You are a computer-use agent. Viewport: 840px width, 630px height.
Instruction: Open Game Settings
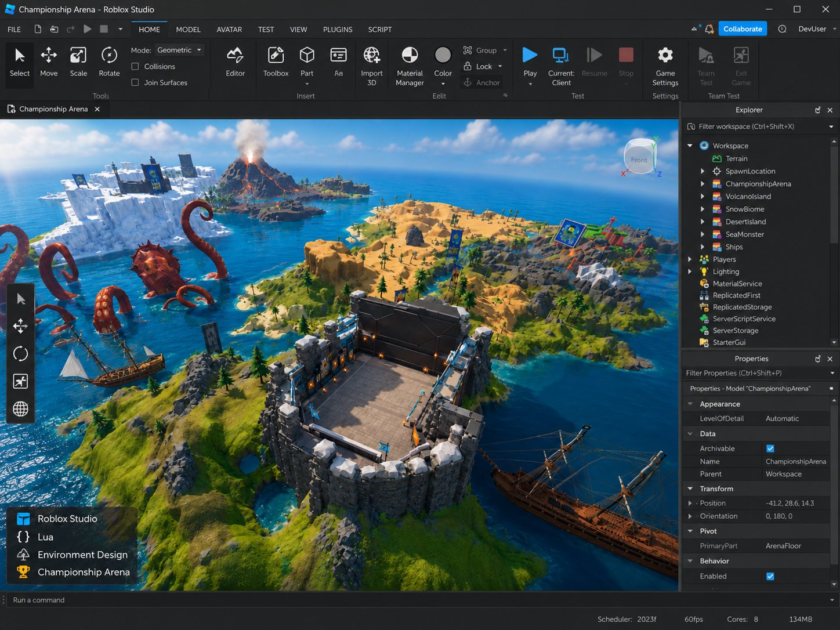(665, 67)
